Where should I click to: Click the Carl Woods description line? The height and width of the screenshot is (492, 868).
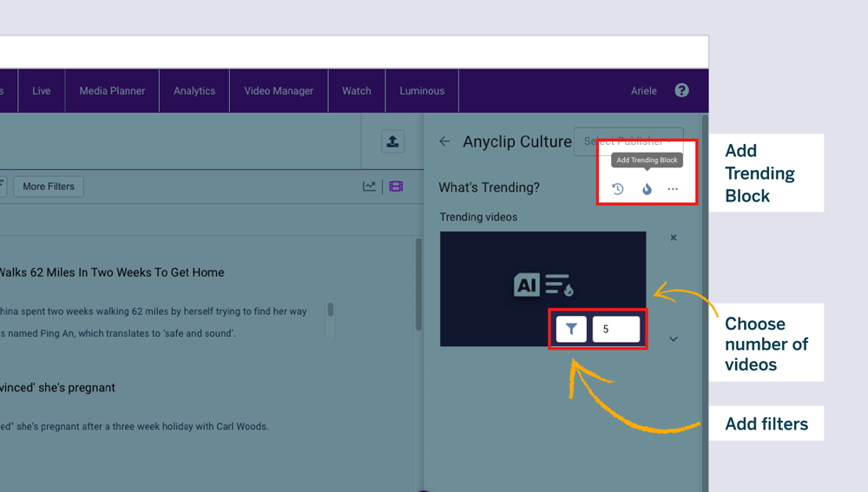134,426
